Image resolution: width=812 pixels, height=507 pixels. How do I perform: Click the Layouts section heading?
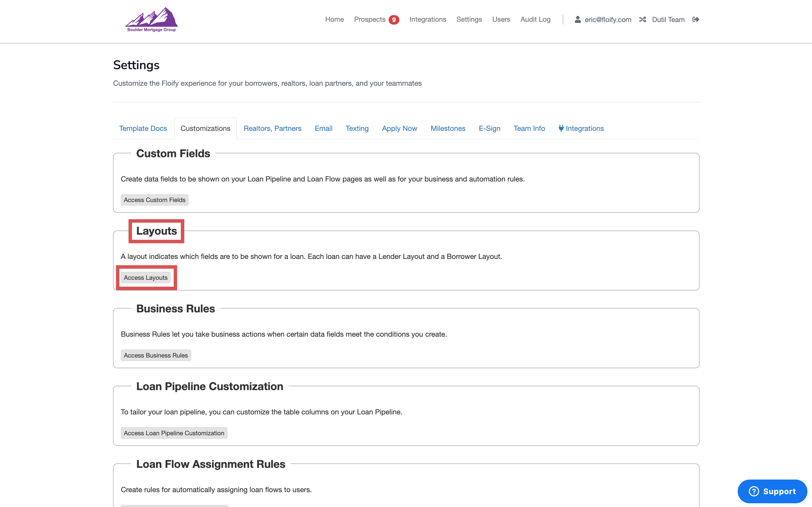pyautogui.click(x=157, y=231)
